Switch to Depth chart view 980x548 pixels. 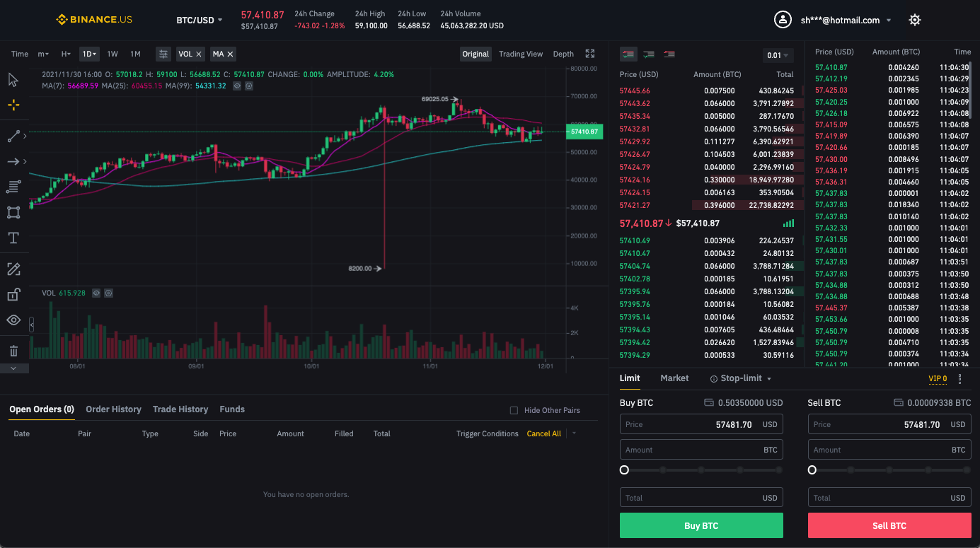[x=563, y=54]
